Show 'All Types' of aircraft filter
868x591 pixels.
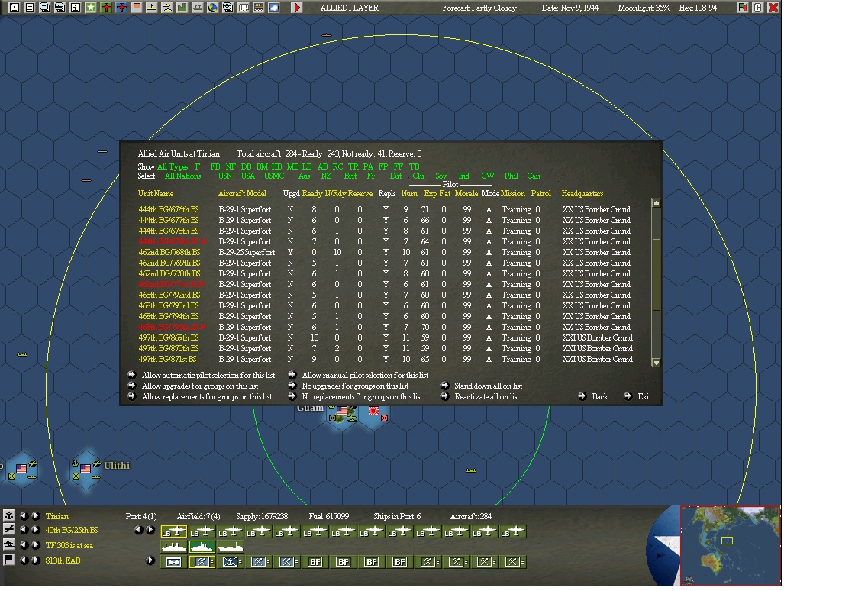tap(173, 166)
